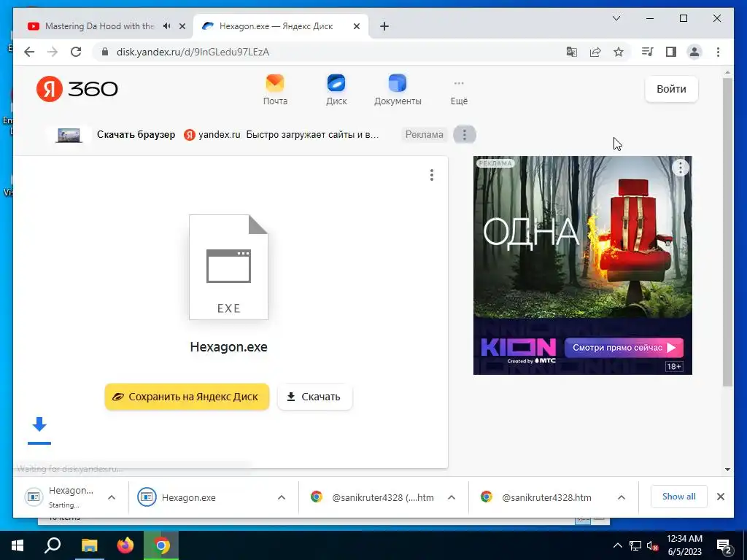The height and width of the screenshot is (560, 747).
Task: Open the notification center icon
Action: [x=724, y=546]
